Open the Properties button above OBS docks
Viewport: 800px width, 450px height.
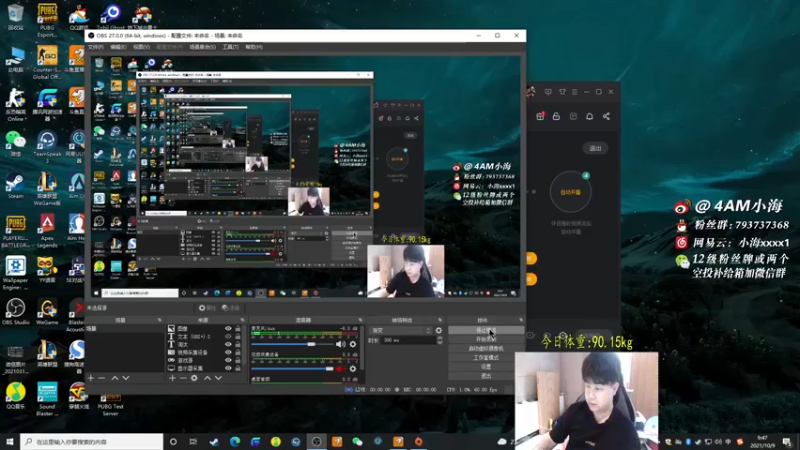point(207,308)
